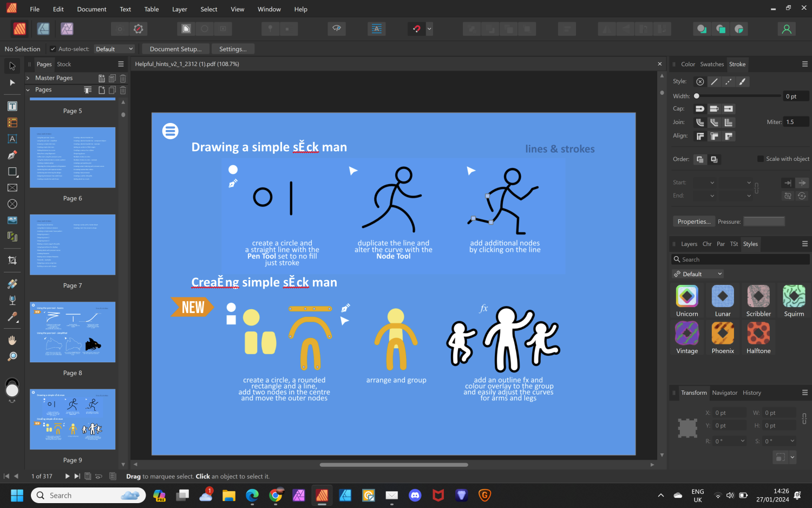
Task: Apply the dashed line stroke style
Action: point(728,81)
